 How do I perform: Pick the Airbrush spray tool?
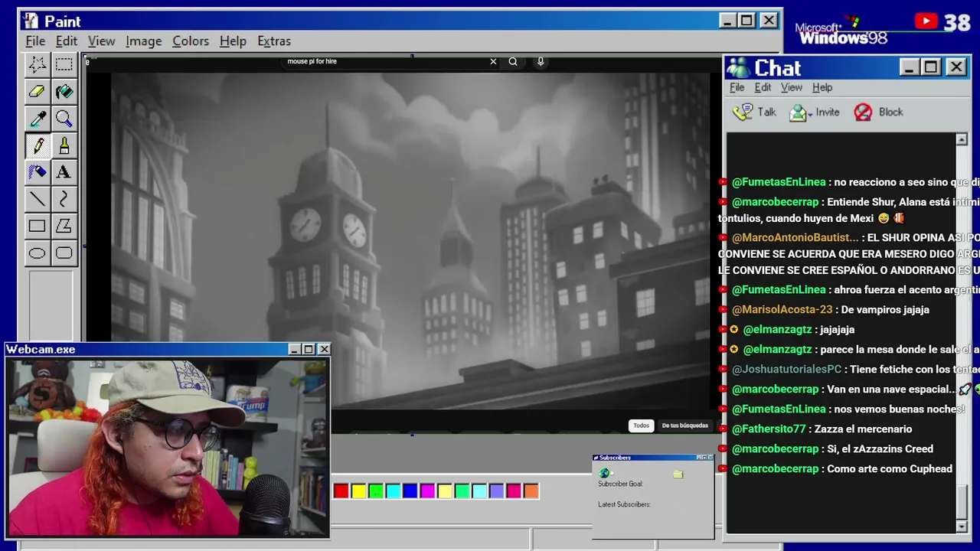click(x=37, y=172)
